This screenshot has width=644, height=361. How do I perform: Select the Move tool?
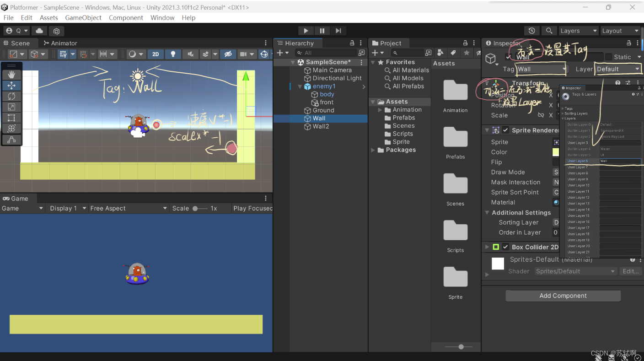(11, 85)
